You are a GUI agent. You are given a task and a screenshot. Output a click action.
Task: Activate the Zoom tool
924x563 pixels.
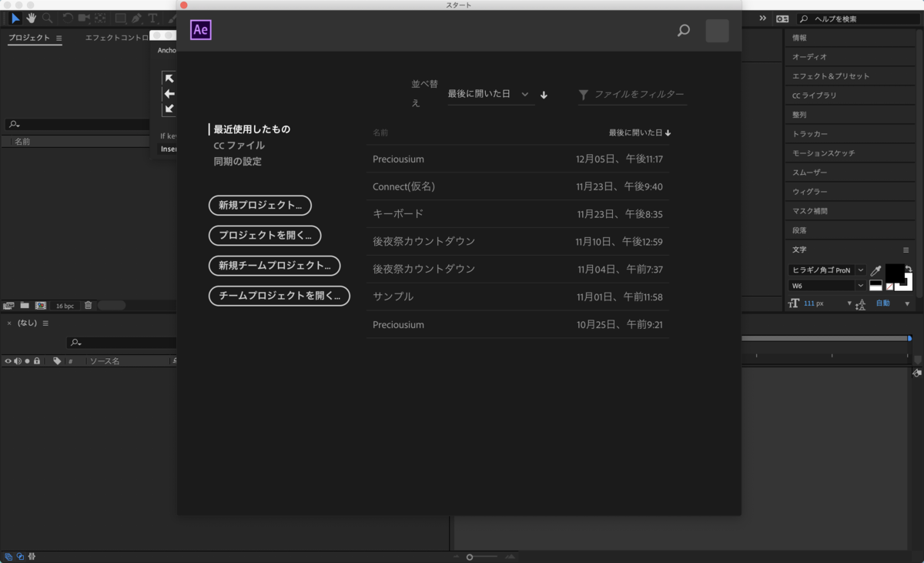[x=48, y=18]
